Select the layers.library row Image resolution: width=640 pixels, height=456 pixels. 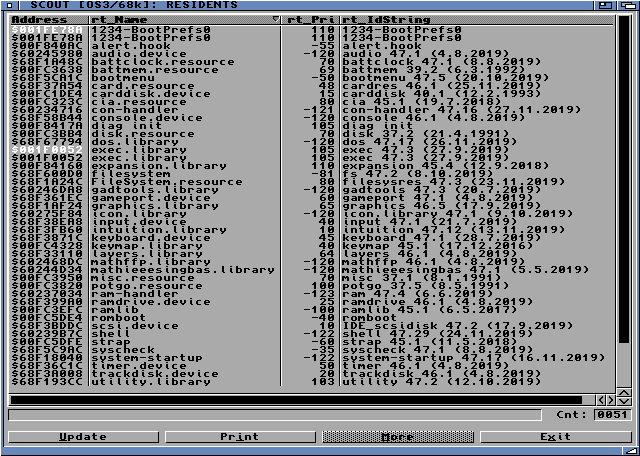click(311, 254)
